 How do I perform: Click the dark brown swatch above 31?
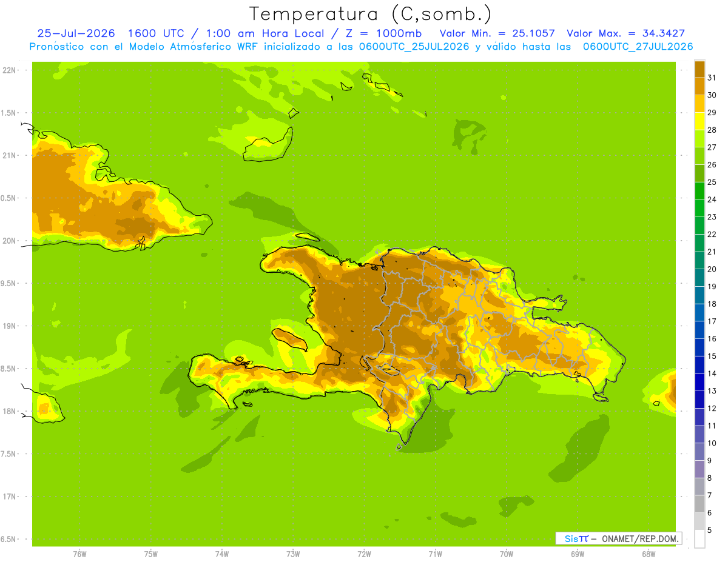pos(699,69)
